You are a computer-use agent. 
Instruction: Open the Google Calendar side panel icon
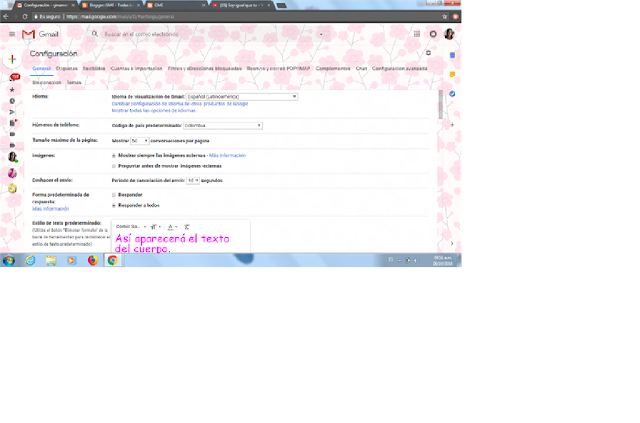click(452, 55)
